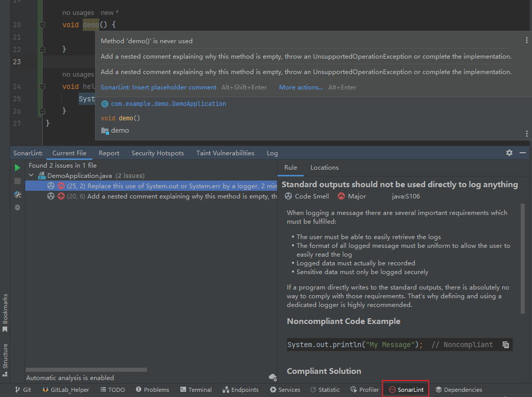Run SonarLint analysis with the green play icon
The height and width of the screenshot is (397, 532).
(17, 168)
